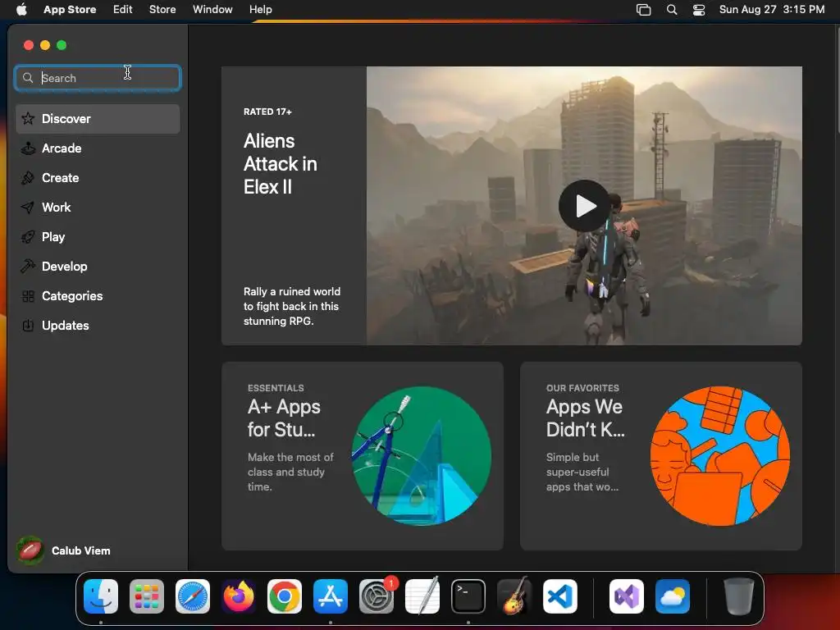Open Control Center in menu bar
The image size is (840, 630).
699,10
